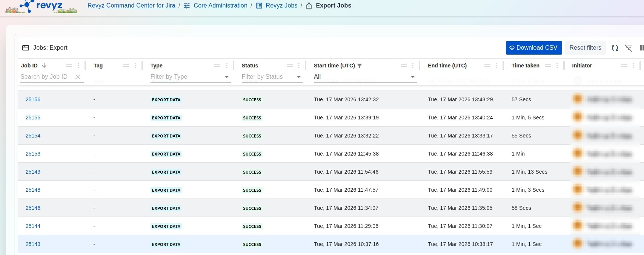Open the Type column three-dot menu
Viewport: 644px width, 255px height.
[x=226, y=66]
